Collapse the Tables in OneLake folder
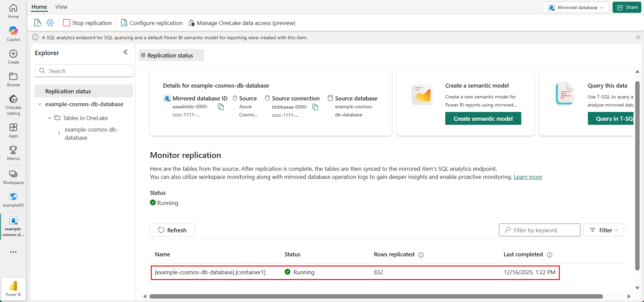 point(49,118)
